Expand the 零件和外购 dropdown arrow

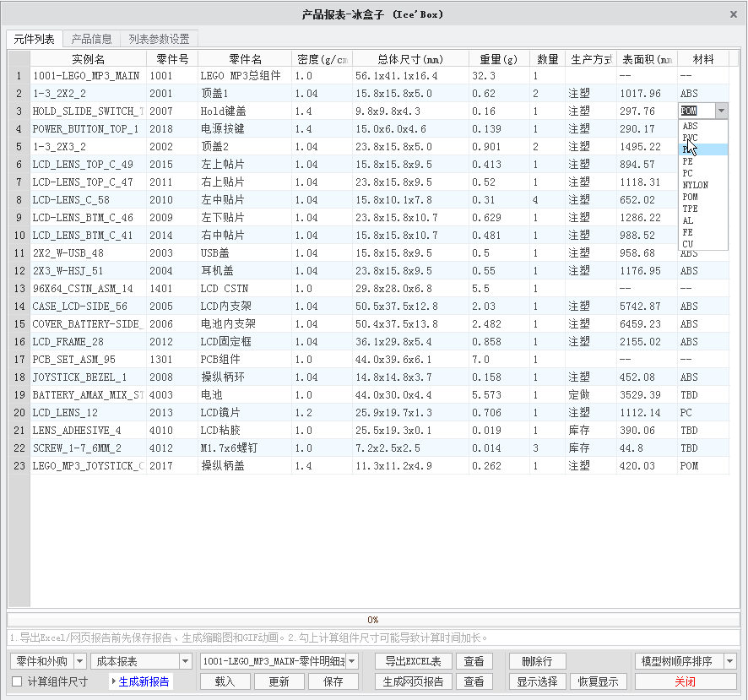pos(79,661)
